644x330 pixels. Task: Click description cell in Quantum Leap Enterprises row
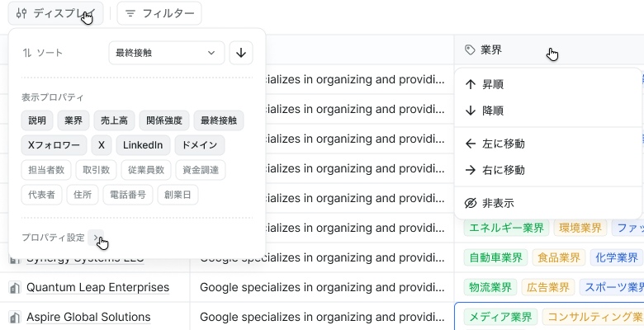pos(322,287)
